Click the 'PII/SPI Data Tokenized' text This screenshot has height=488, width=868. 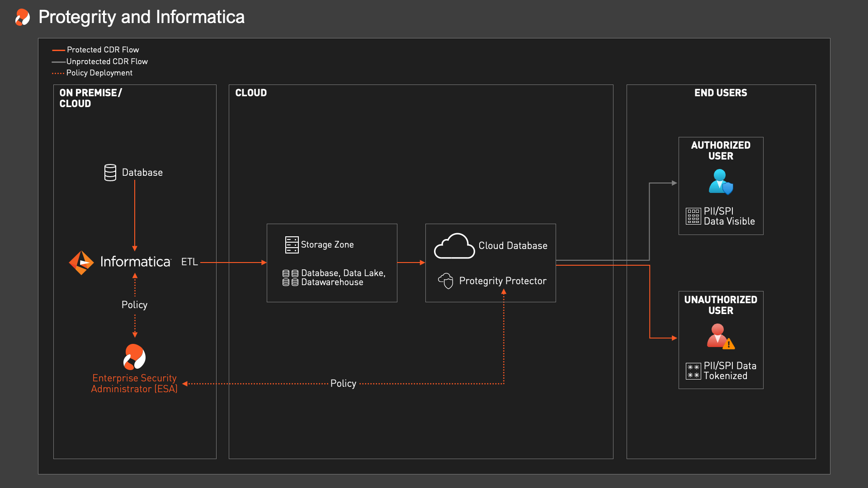coord(730,371)
